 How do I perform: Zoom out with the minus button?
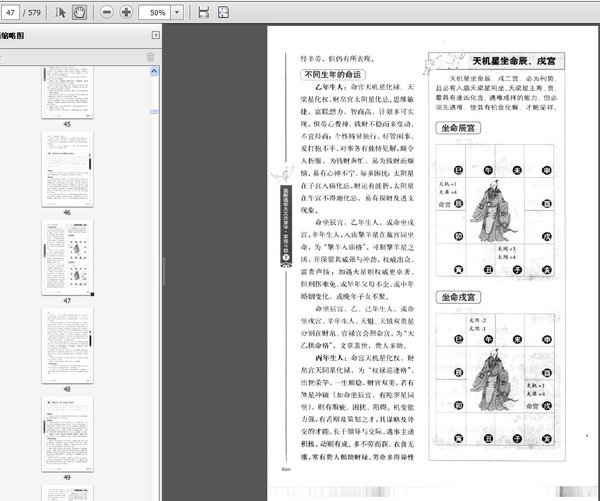pos(107,13)
